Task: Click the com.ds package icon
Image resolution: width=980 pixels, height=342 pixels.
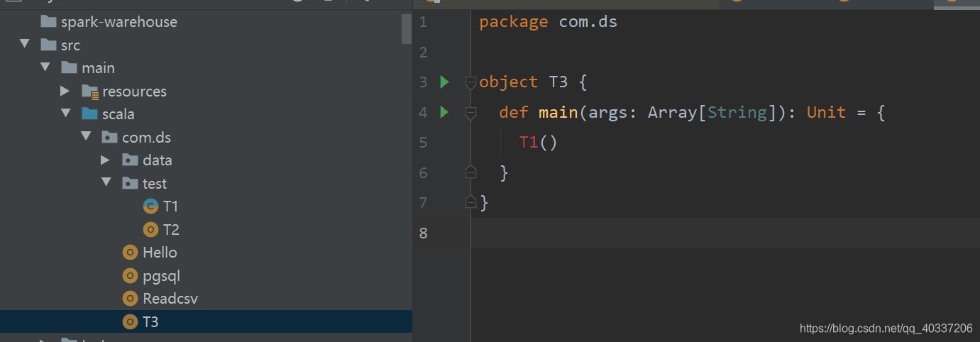Action: (109, 138)
